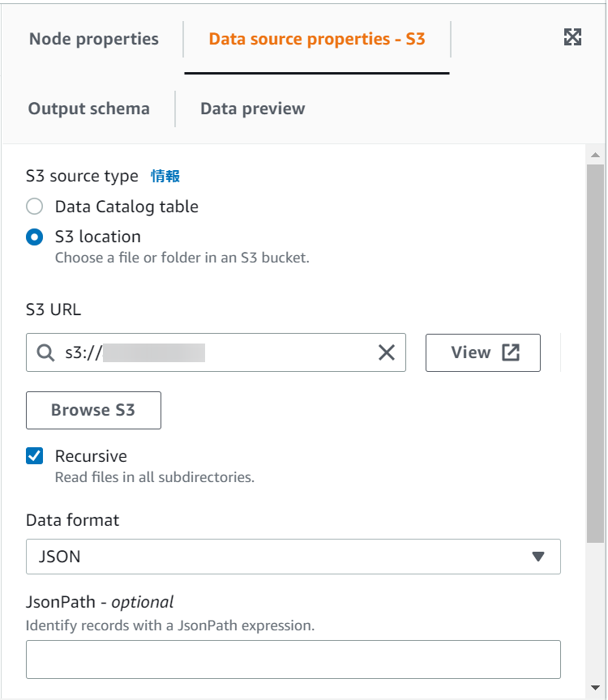Switch to the Node properties tab
608x700 pixels.
93,38
